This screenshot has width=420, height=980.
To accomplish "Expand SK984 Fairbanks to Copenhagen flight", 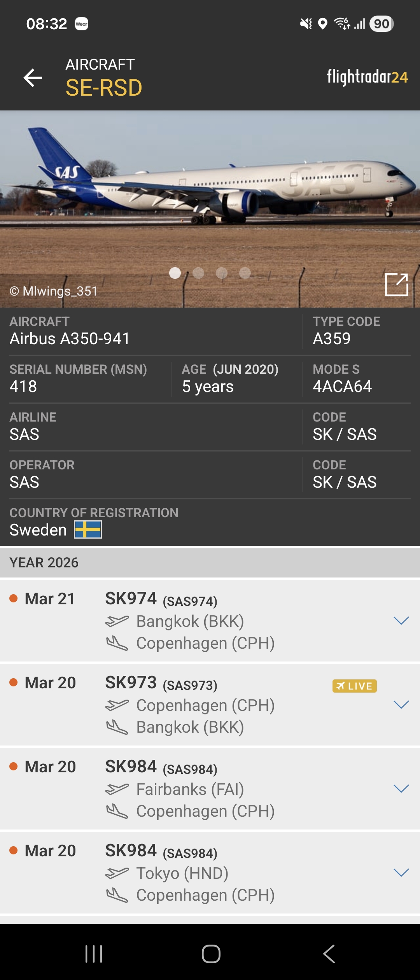I will (x=401, y=788).
